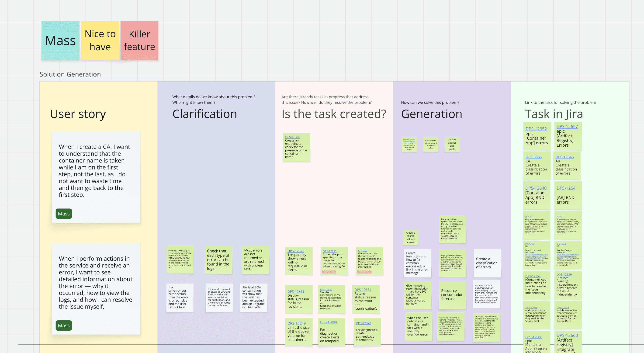
Task: Select the yellow Nice to have sticky
Action: pos(100,41)
